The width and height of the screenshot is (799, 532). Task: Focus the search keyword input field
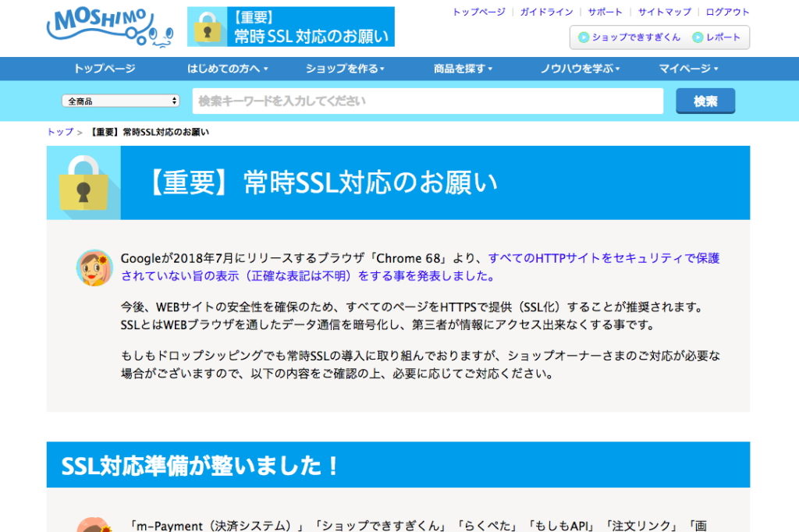(428, 101)
